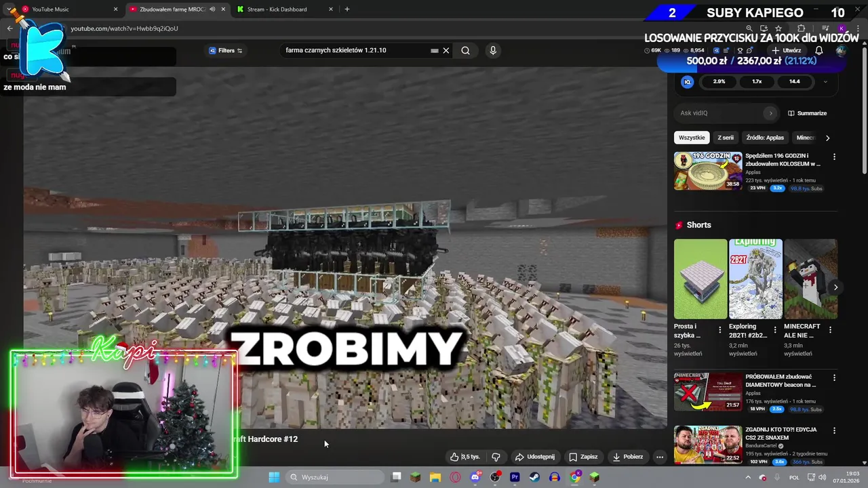Open the Exploring 2B2T Short

755,279
